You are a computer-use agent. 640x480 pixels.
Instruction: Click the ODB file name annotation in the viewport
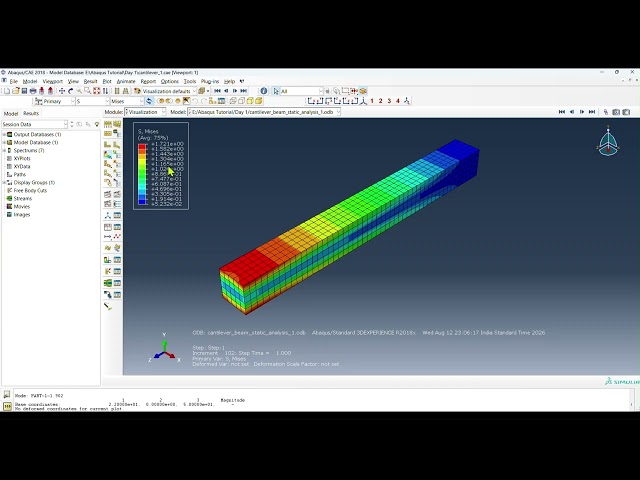click(x=249, y=333)
